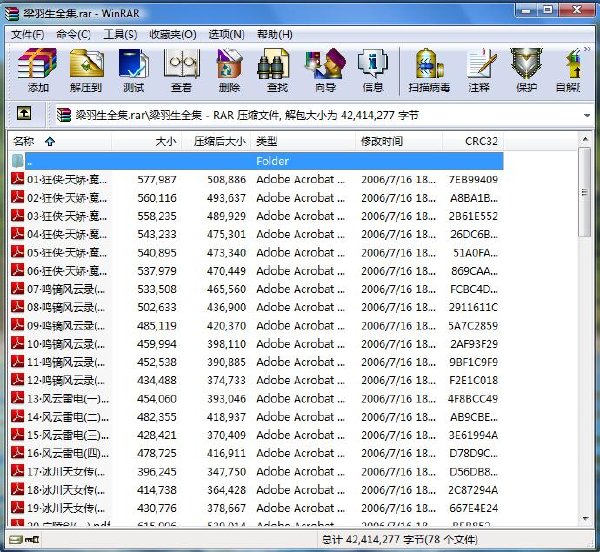This screenshot has width=600, height=552.
Task: Click the CRC32 value 2911611C
Action: [473, 307]
